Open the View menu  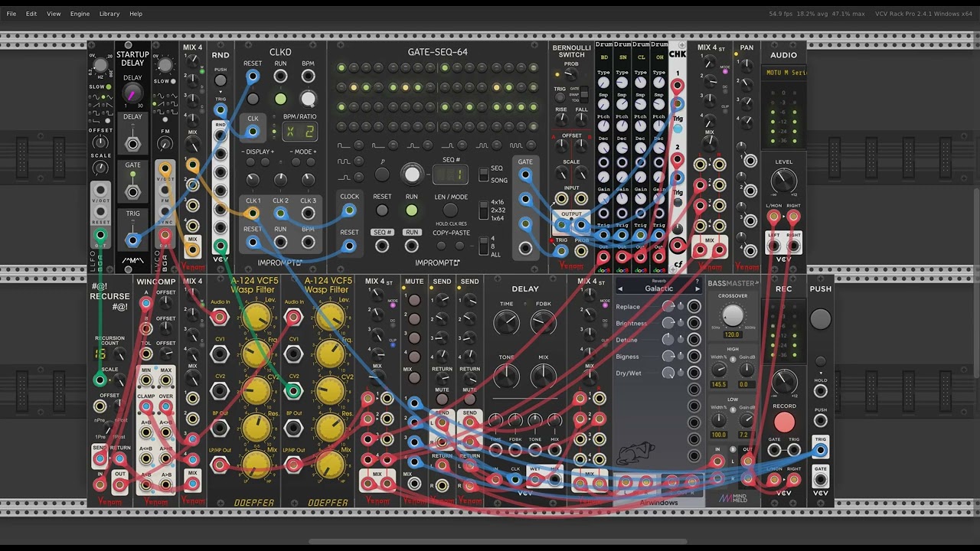tap(54, 14)
